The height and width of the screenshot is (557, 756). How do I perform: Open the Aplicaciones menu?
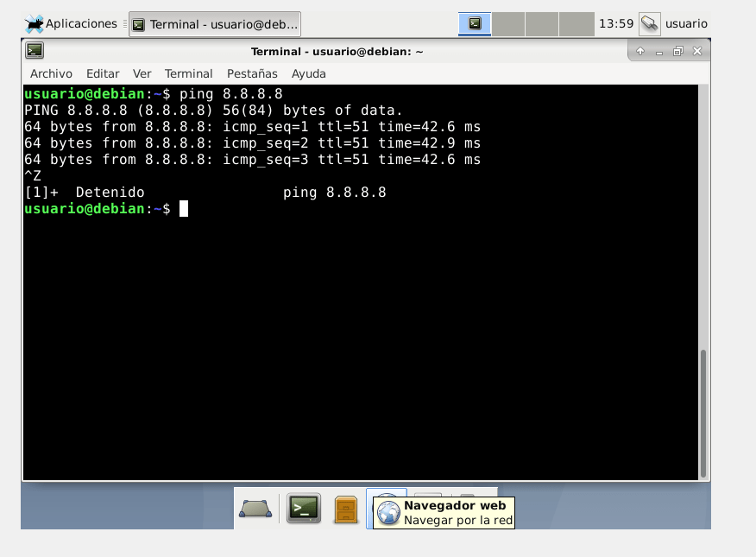[x=72, y=23]
